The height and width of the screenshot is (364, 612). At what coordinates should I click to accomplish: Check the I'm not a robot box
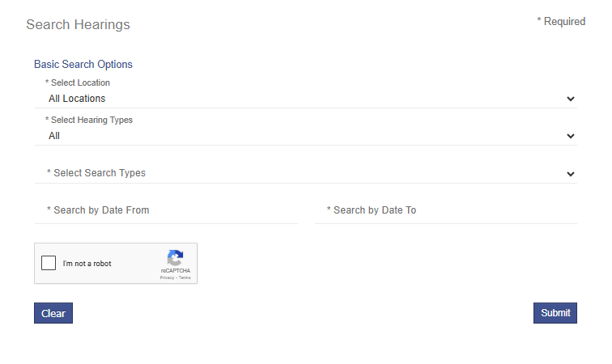(x=49, y=263)
